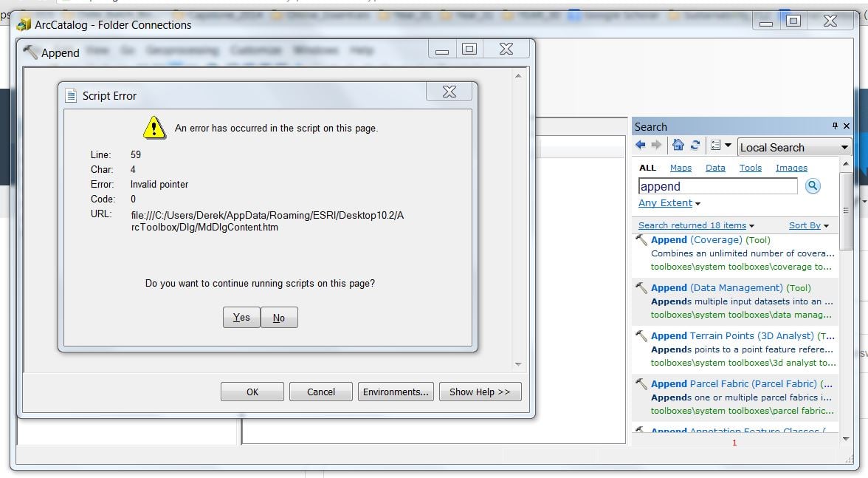Click the parcel fabric toolbox path link
This screenshot has height=478, width=868.
742,411
